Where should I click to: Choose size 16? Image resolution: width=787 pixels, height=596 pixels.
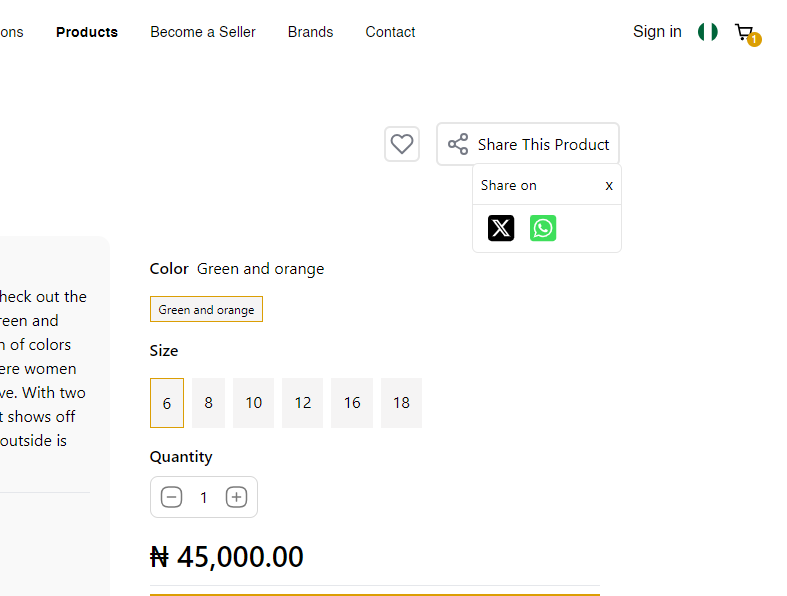352,403
